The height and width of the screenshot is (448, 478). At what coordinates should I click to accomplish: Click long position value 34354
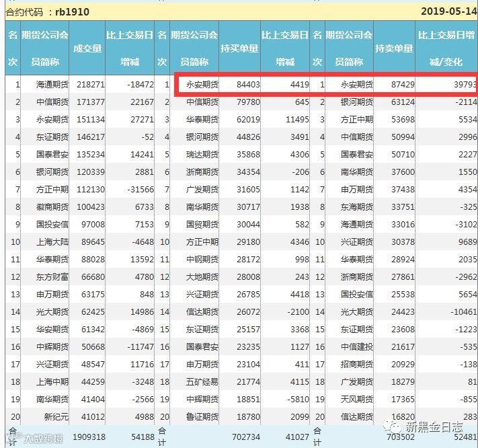click(x=248, y=172)
